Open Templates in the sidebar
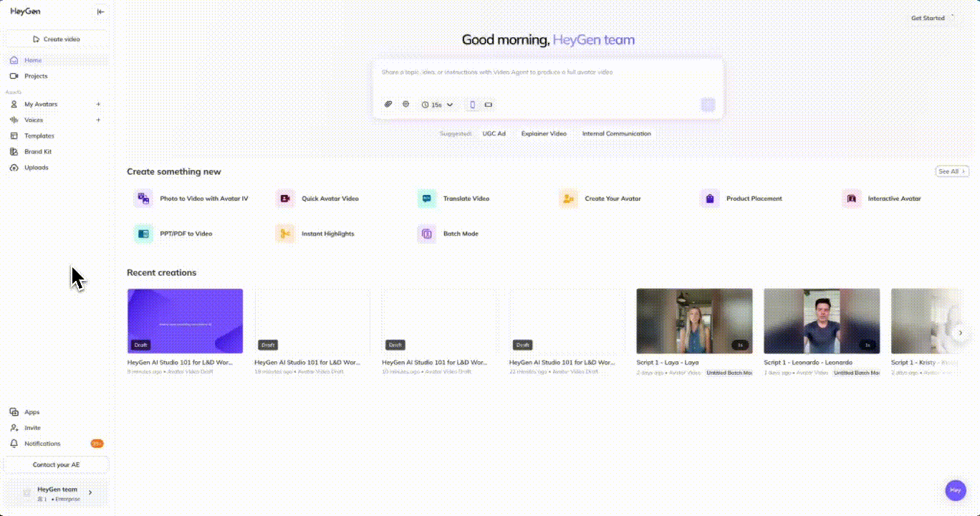This screenshot has height=516, width=980. point(57,136)
